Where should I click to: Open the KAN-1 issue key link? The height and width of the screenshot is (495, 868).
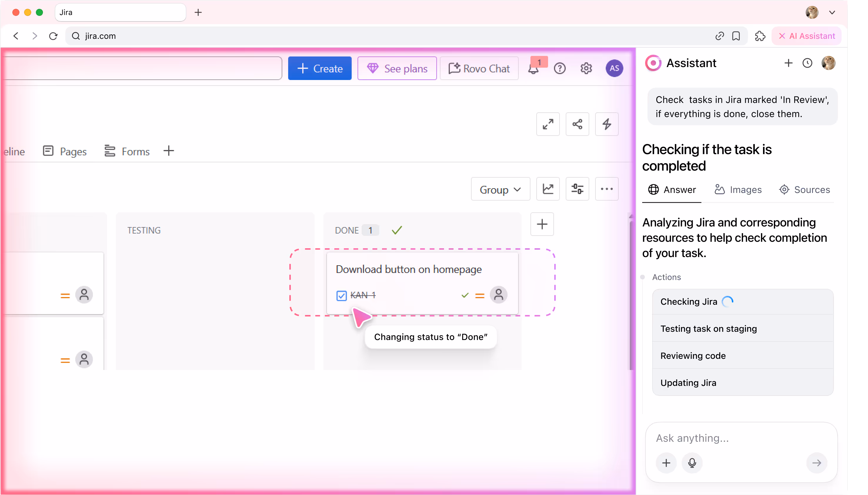pos(363,295)
